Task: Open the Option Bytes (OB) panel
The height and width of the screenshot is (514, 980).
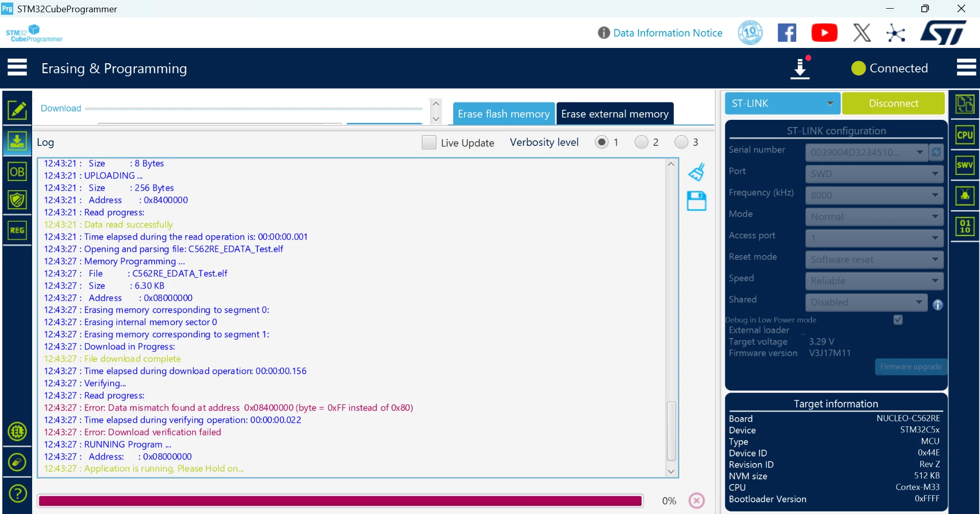Action: click(x=17, y=171)
